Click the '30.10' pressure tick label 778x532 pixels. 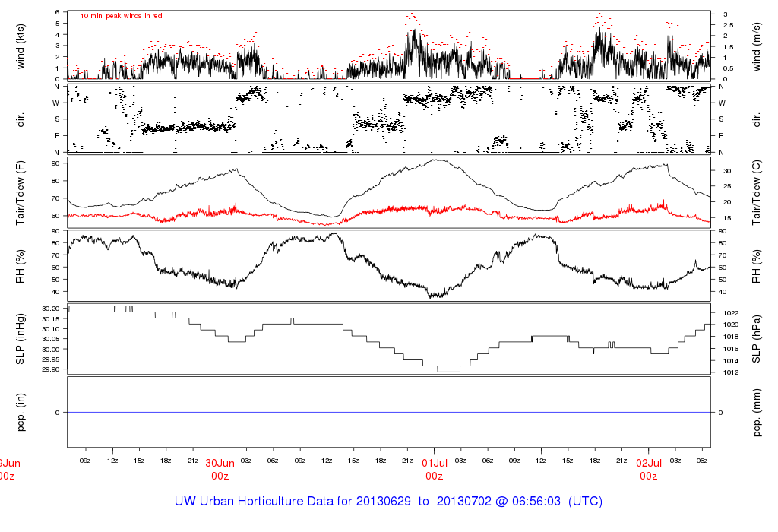point(51,329)
